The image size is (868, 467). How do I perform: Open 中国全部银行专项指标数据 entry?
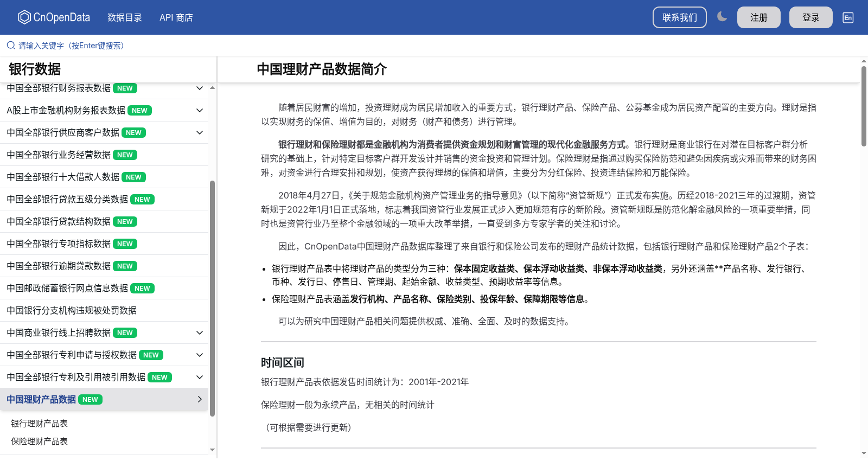(x=104, y=244)
